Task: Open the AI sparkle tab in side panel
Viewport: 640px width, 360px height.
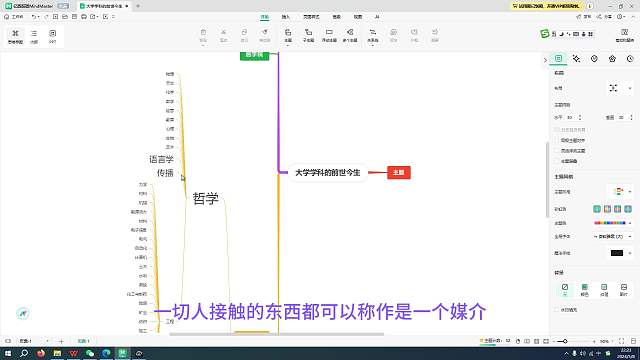Action: [576, 59]
